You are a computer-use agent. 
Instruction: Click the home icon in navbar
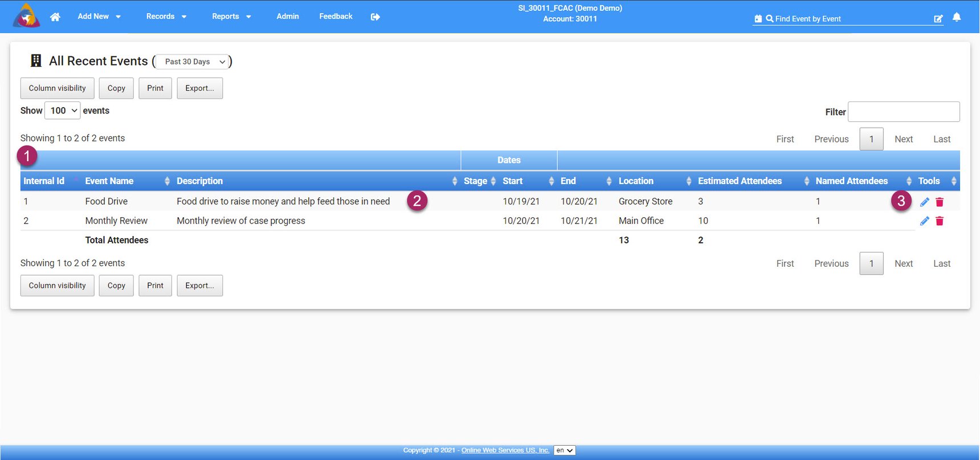pos(55,17)
